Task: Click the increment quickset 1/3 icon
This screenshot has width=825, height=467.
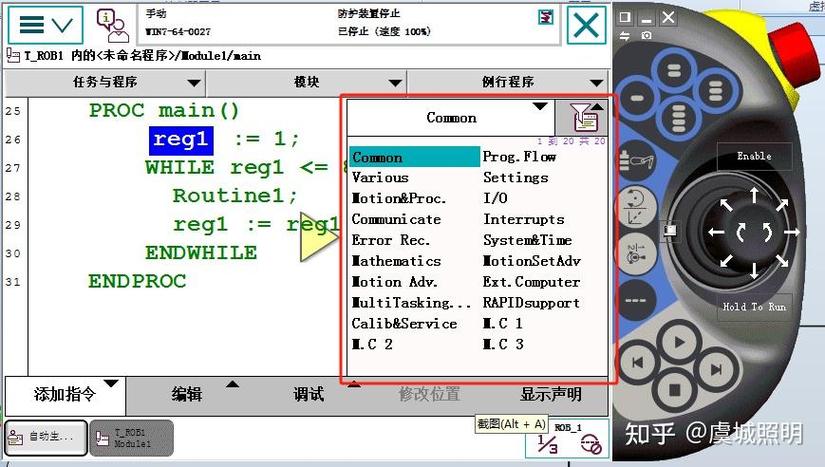Action: (x=547, y=444)
